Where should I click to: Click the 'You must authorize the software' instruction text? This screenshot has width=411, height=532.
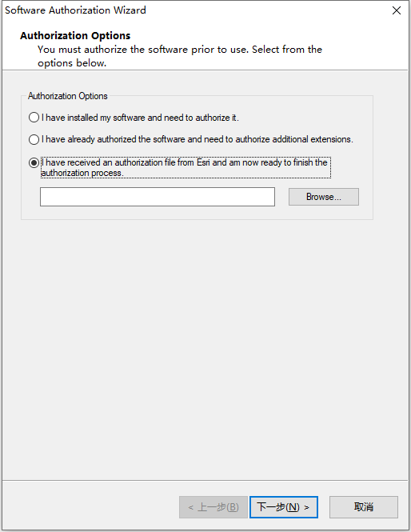click(x=180, y=50)
